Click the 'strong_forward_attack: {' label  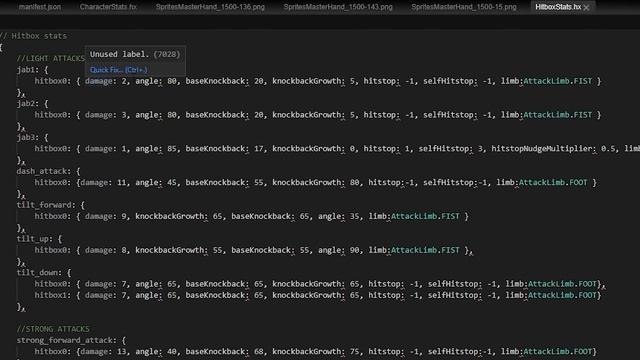[x=71, y=340]
